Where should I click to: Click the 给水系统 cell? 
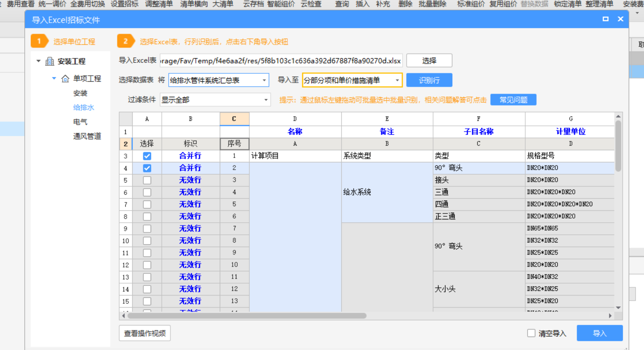coord(387,192)
